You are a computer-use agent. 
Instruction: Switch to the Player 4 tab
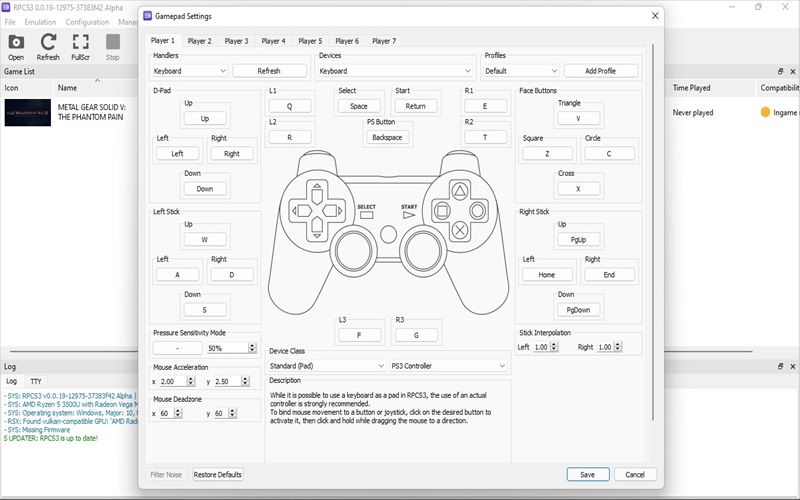[x=273, y=41]
